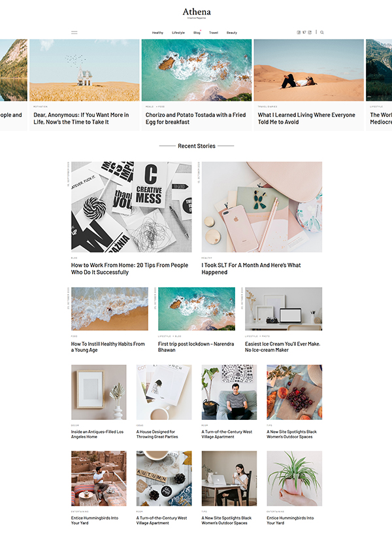Open the Dear, Anonymous article title
Screen dimensions: 392x537
click(81, 118)
